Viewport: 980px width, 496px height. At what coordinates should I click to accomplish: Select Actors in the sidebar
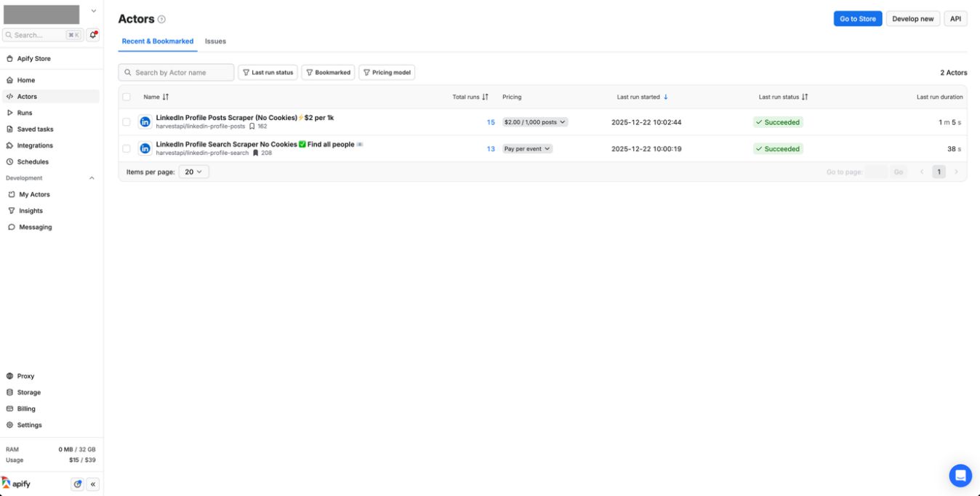click(28, 95)
